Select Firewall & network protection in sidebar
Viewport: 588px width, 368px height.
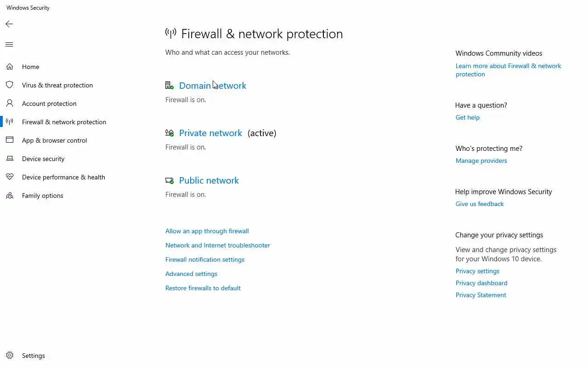(64, 122)
